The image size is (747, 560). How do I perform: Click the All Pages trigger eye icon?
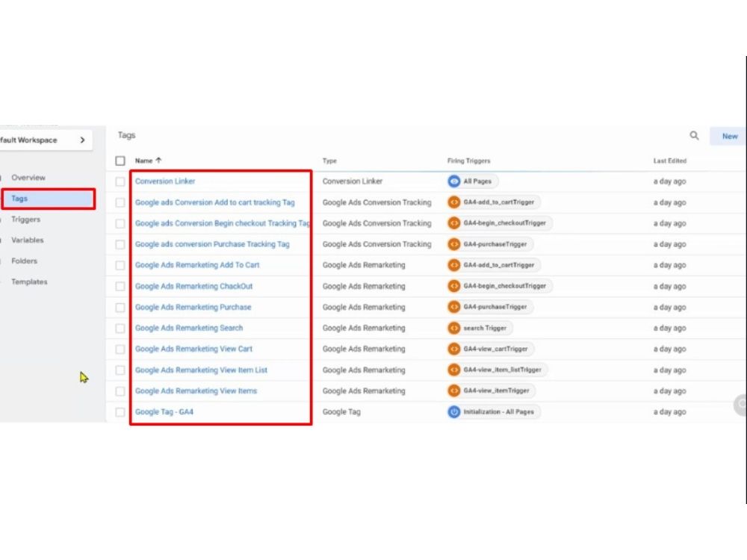click(x=454, y=181)
